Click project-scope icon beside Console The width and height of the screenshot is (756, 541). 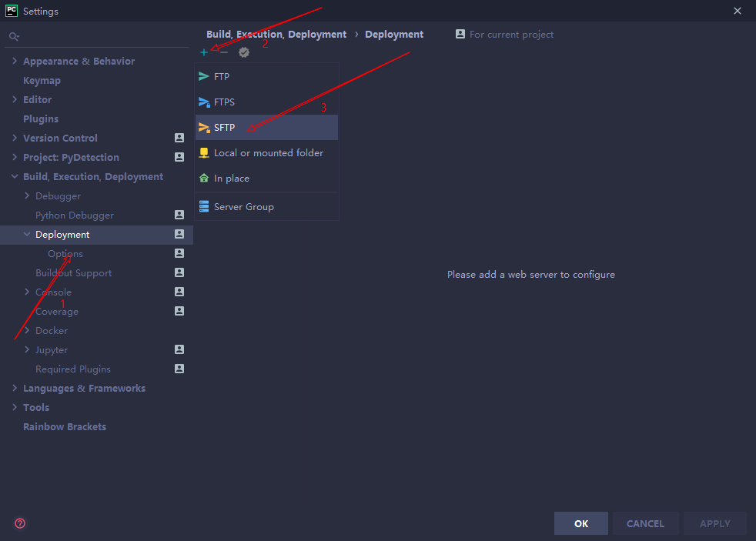coord(179,292)
